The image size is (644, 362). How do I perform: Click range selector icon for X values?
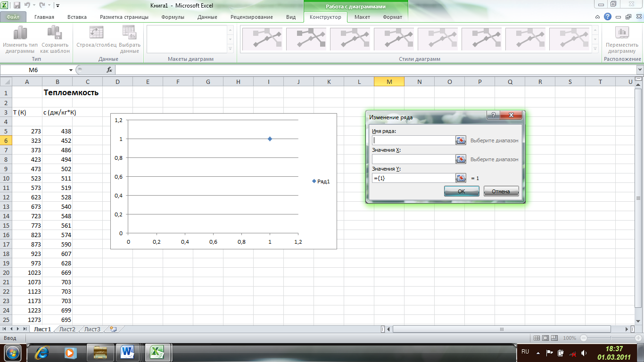click(x=461, y=159)
